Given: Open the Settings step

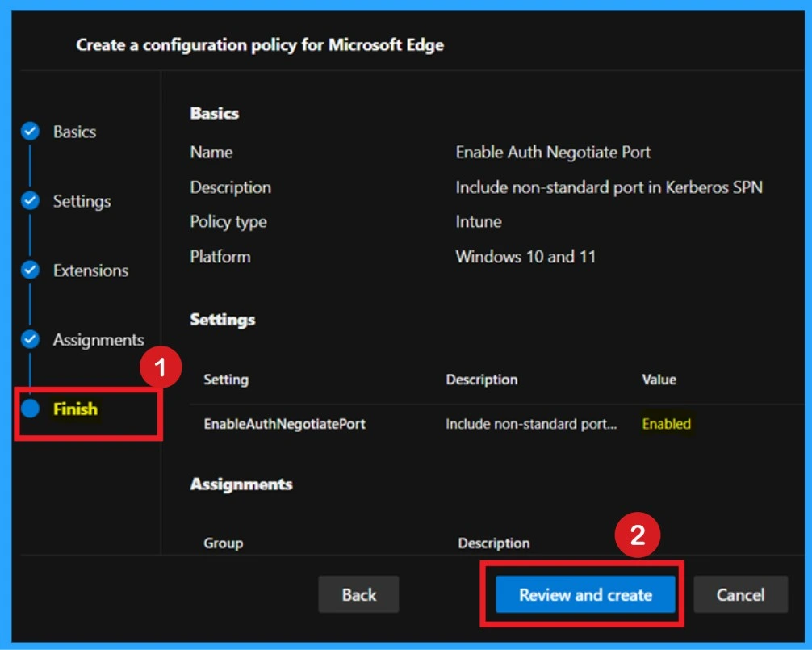Looking at the screenshot, I should [82, 201].
